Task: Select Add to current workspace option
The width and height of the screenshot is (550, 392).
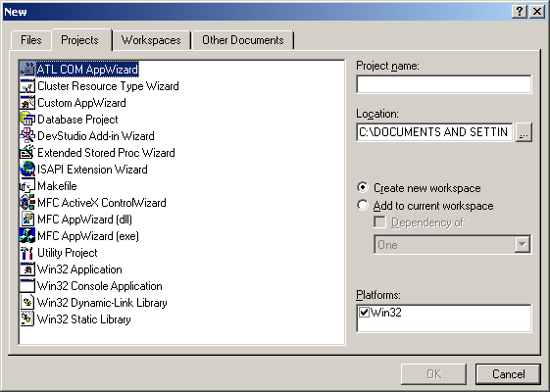Action: 425,206
